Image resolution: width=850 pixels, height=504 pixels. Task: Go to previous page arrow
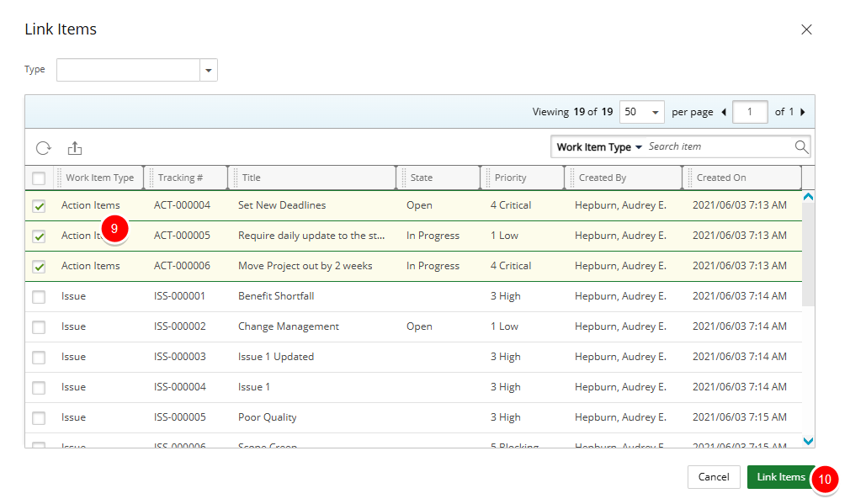pyautogui.click(x=724, y=112)
